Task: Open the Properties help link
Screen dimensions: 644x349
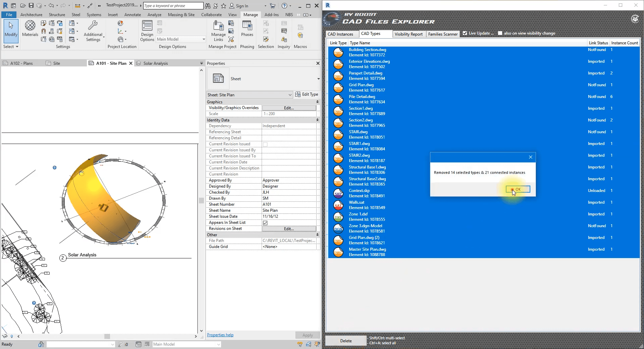Action: (x=220, y=335)
